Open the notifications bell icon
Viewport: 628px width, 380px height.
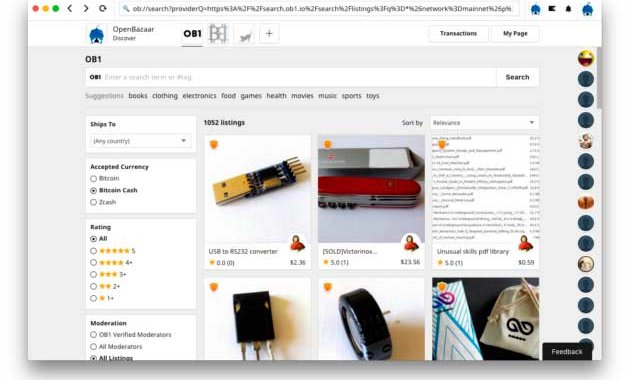(568, 8)
